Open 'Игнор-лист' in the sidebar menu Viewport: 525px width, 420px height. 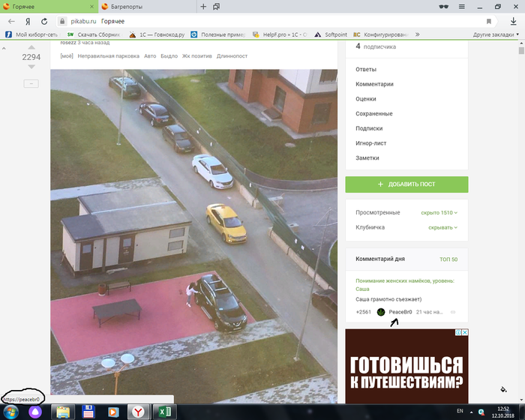point(370,143)
